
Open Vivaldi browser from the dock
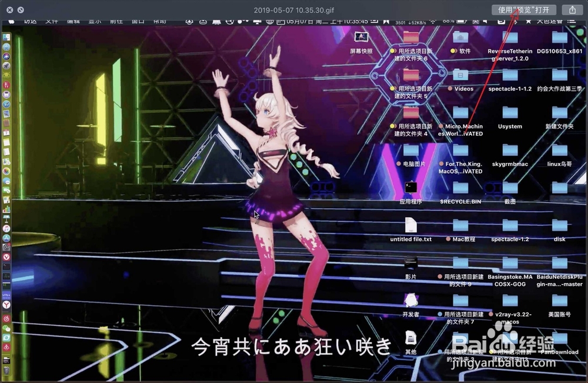tap(6, 257)
